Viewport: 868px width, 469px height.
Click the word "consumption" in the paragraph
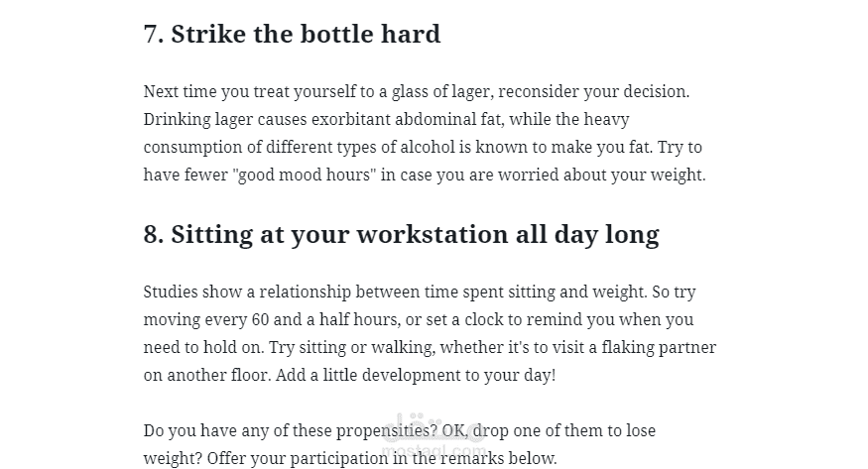coord(190,147)
